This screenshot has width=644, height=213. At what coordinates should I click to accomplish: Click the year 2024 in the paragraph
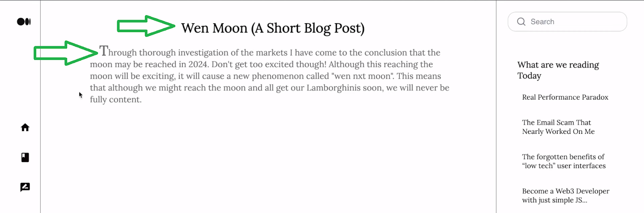coord(198,65)
